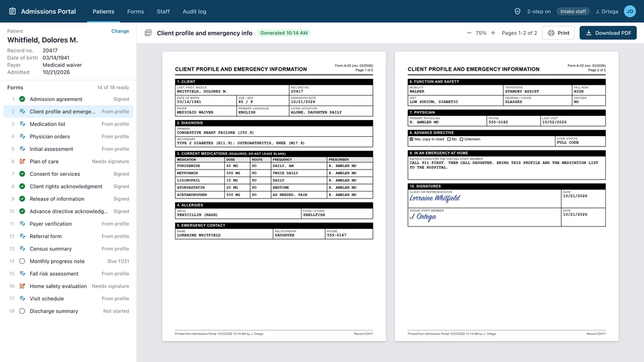Click the profile-fill icon for Physician orders
Viewport: 644px width, 362px height.
22,136
